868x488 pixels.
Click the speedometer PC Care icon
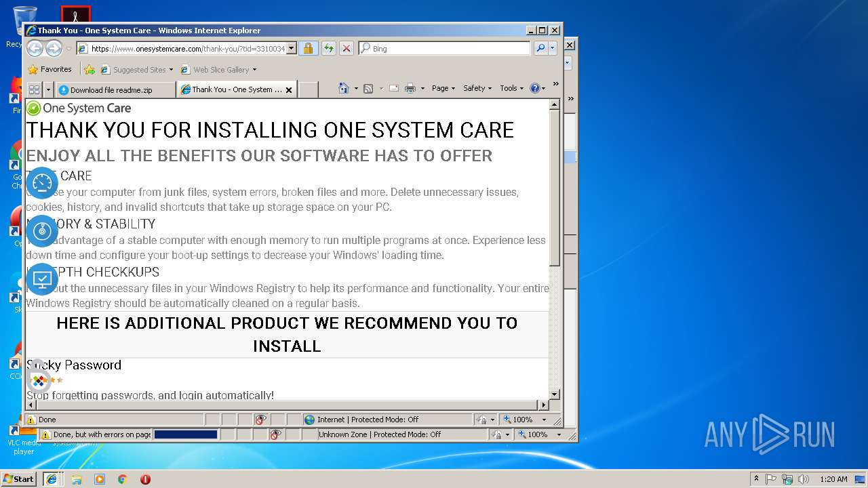coord(42,182)
